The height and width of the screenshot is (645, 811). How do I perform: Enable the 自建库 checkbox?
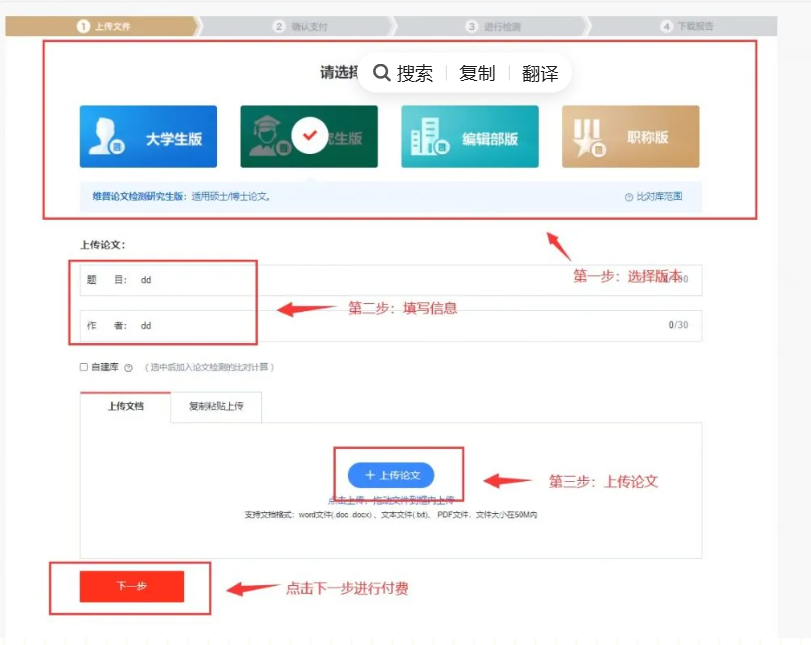click(84, 367)
